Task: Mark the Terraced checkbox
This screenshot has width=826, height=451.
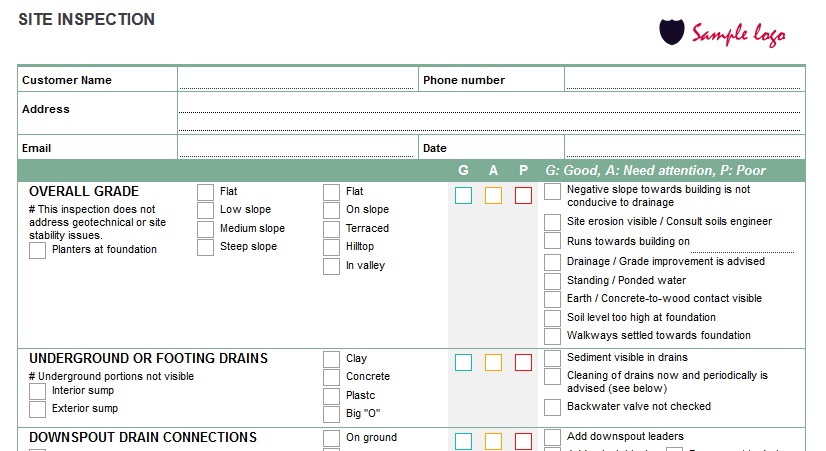Action: click(331, 229)
